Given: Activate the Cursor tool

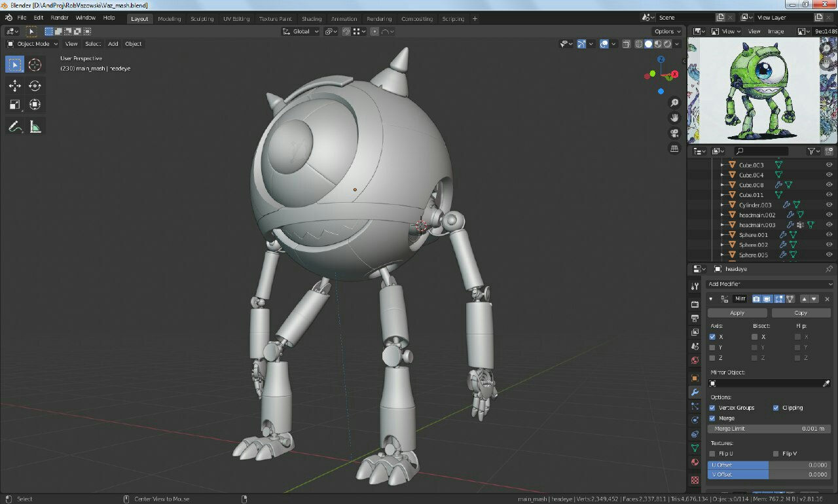Looking at the screenshot, I should 35,64.
